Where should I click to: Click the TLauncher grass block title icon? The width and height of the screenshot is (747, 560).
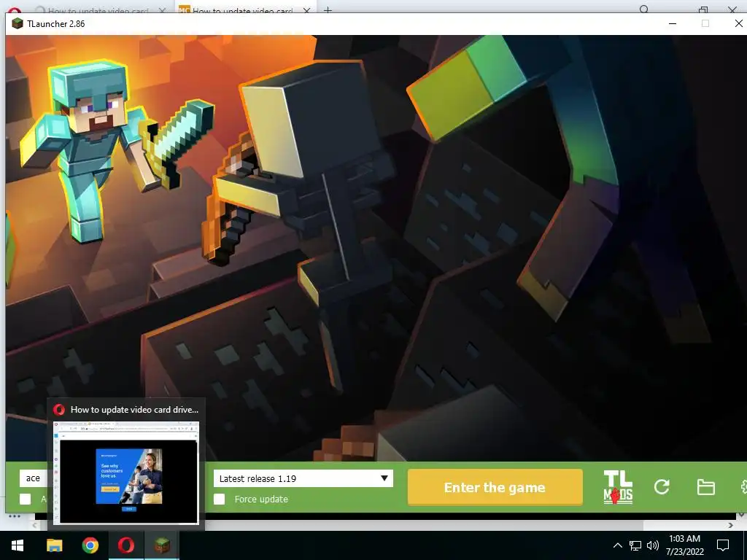pos(18,23)
